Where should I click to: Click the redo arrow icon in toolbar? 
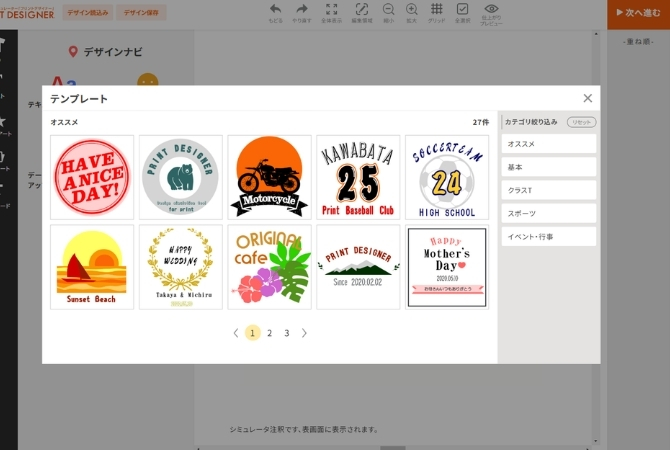302,9
